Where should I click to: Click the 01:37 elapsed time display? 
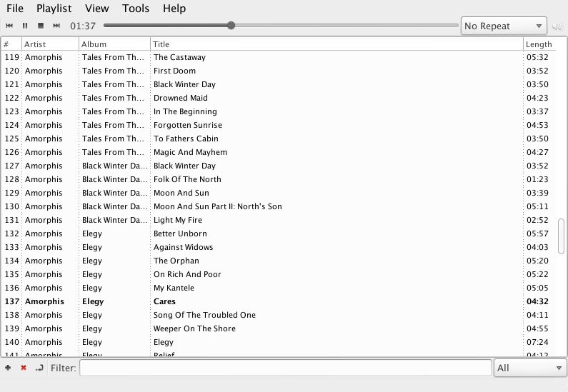click(x=83, y=26)
